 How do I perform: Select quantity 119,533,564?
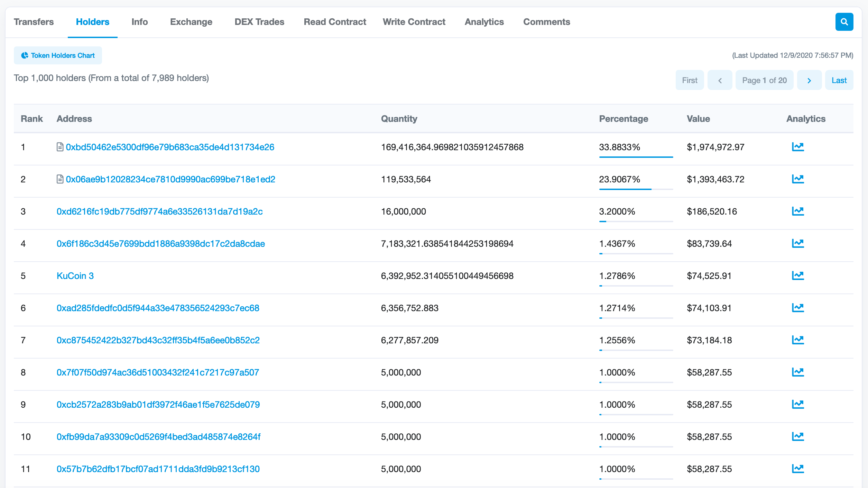click(406, 179)
